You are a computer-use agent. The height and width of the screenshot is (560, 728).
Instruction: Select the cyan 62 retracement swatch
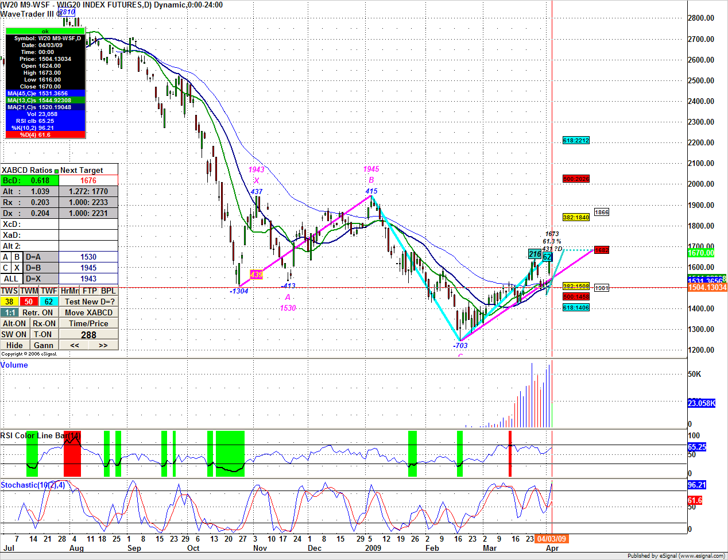(x=49, y=302)
